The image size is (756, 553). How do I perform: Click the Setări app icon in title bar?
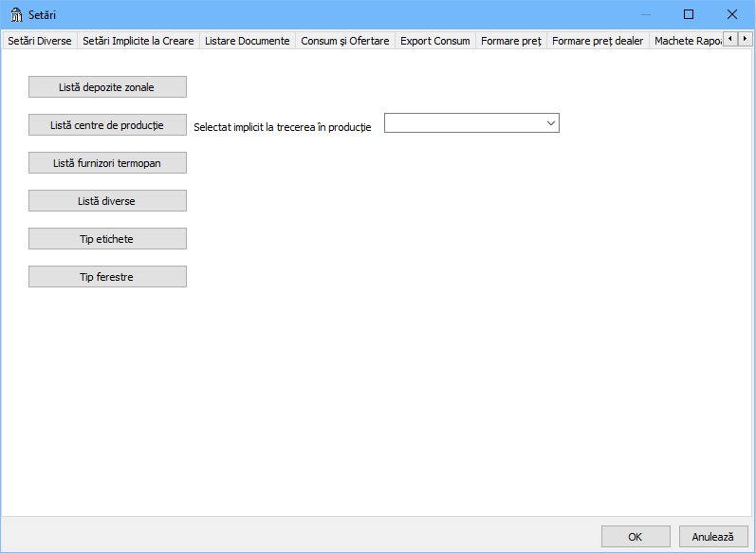pos(15,14)
